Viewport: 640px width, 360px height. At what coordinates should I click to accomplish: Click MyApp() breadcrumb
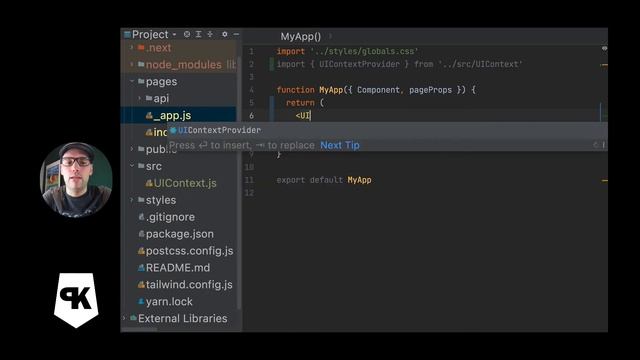pyautogui.click(x=300, y=36)
